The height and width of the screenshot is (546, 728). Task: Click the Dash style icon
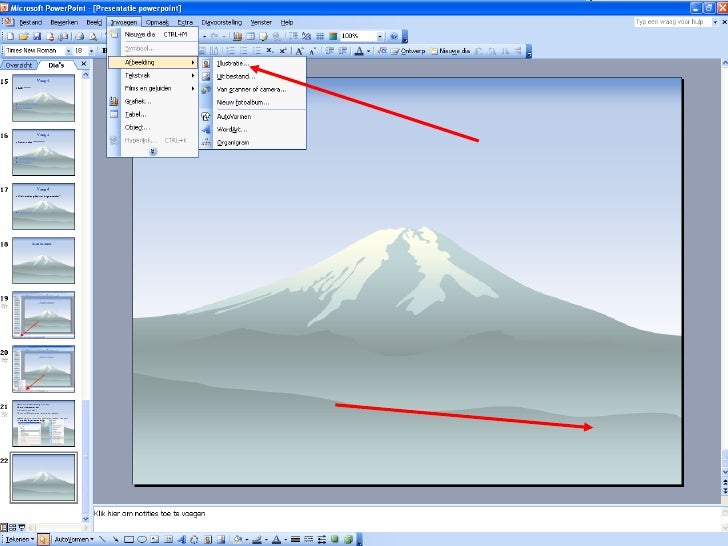[308, 539]
